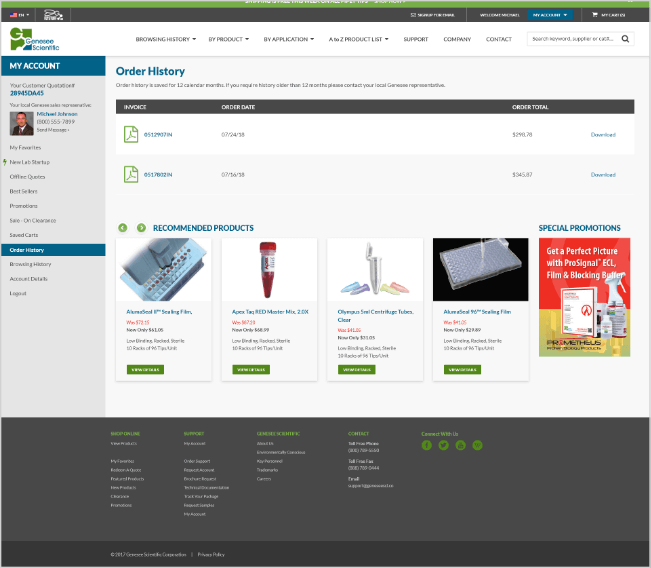Open footer Featured Products link

(x=127, y=479)
